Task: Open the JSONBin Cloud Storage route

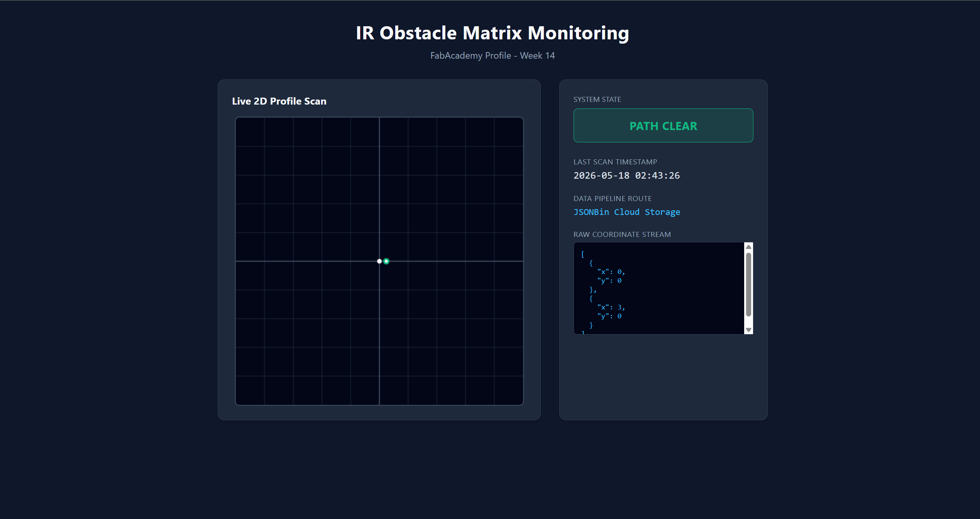Action: coord(627,212)
